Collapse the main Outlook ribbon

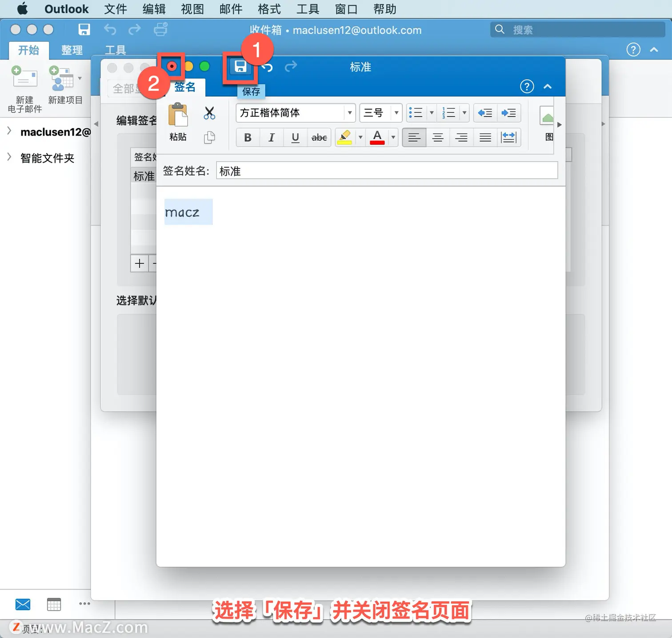point(654,50)
